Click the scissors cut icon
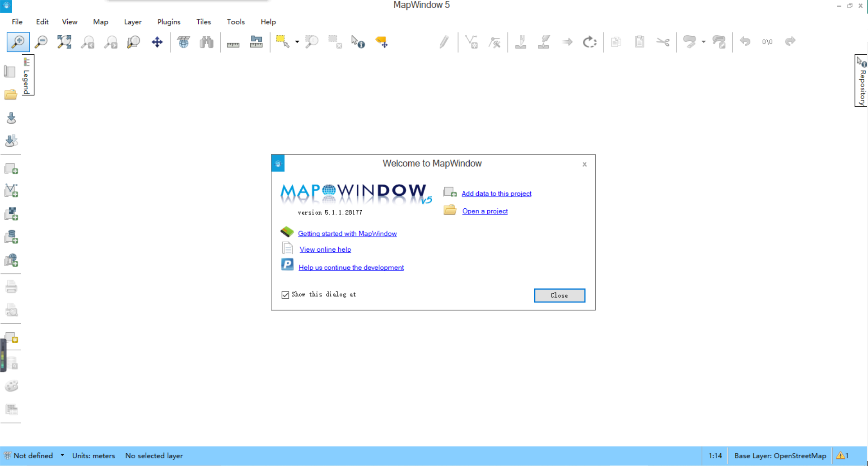This screenshot has width=868, height=466. [x=663, y=42]
